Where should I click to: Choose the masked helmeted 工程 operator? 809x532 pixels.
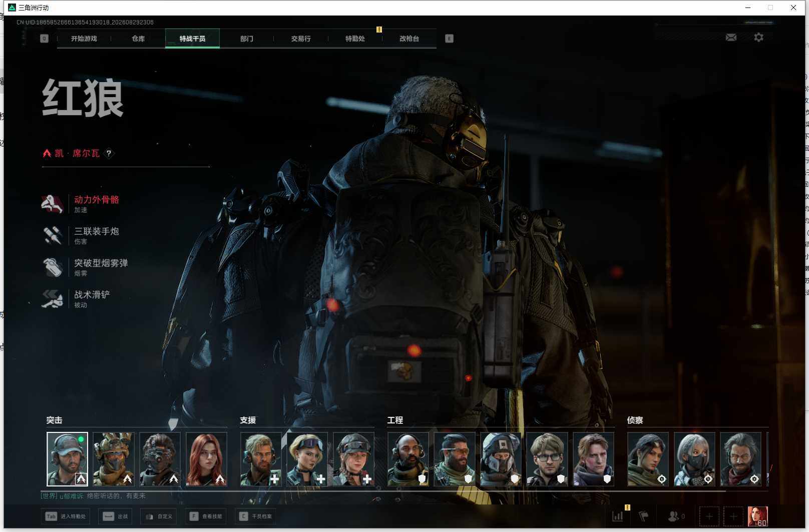[501, 459]
